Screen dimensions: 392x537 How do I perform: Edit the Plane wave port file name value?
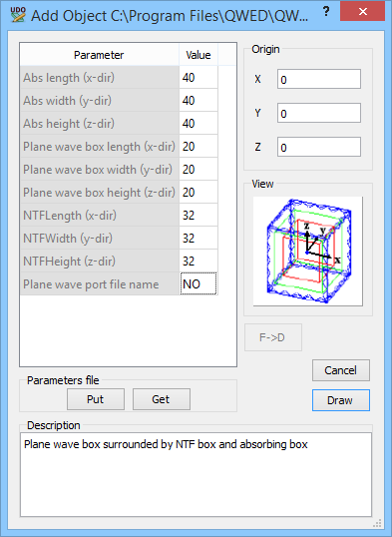pyautogui.click(x=198, y=283)
